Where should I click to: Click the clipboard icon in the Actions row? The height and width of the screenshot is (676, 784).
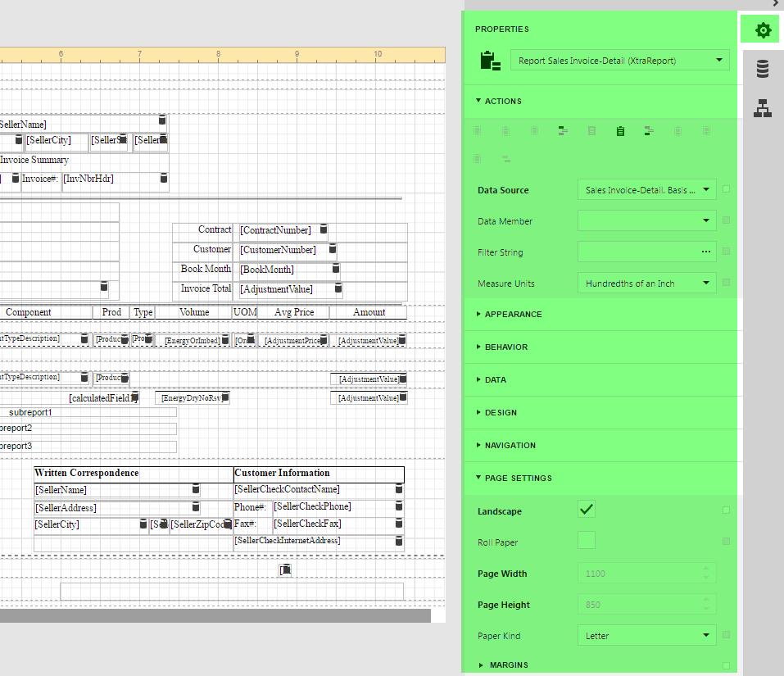(620, 131)
